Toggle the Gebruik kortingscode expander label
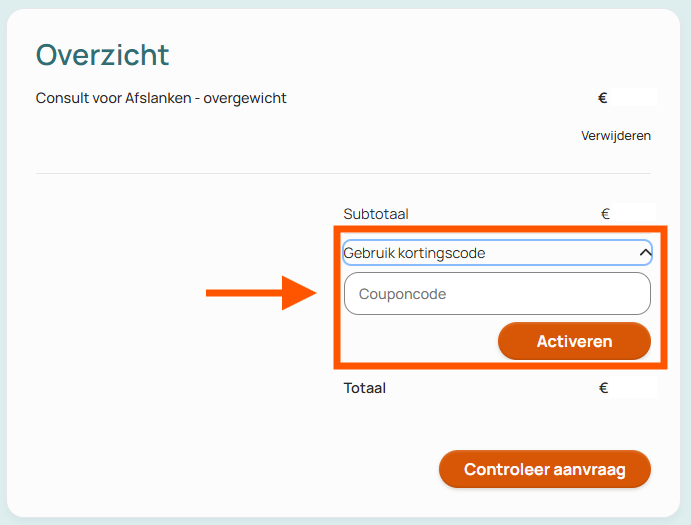The width and height of the screenshot is (691, 525). point(414,253)
